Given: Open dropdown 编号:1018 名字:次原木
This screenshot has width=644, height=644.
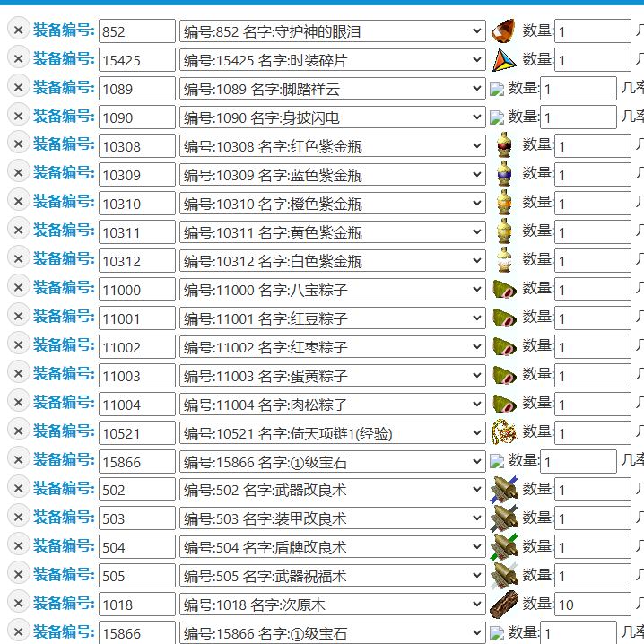Looking at the screenshot, I should (x=333, y=605).
